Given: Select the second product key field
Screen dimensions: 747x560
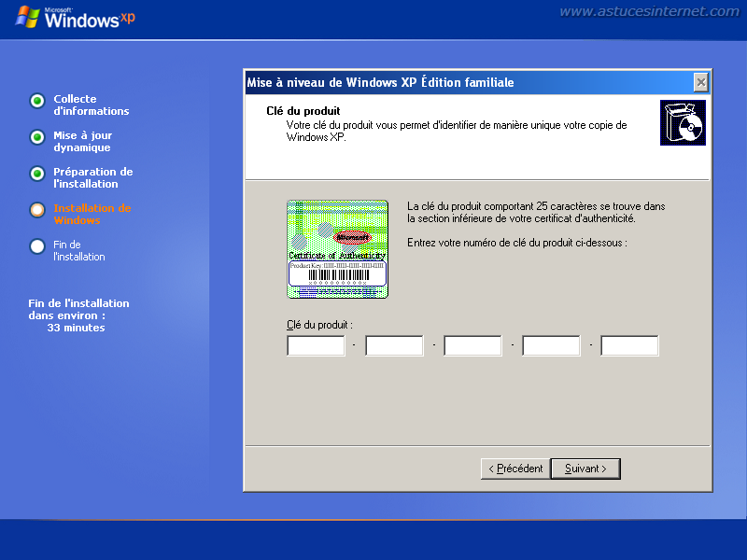Looking at the screenshot, I should 394,345.
